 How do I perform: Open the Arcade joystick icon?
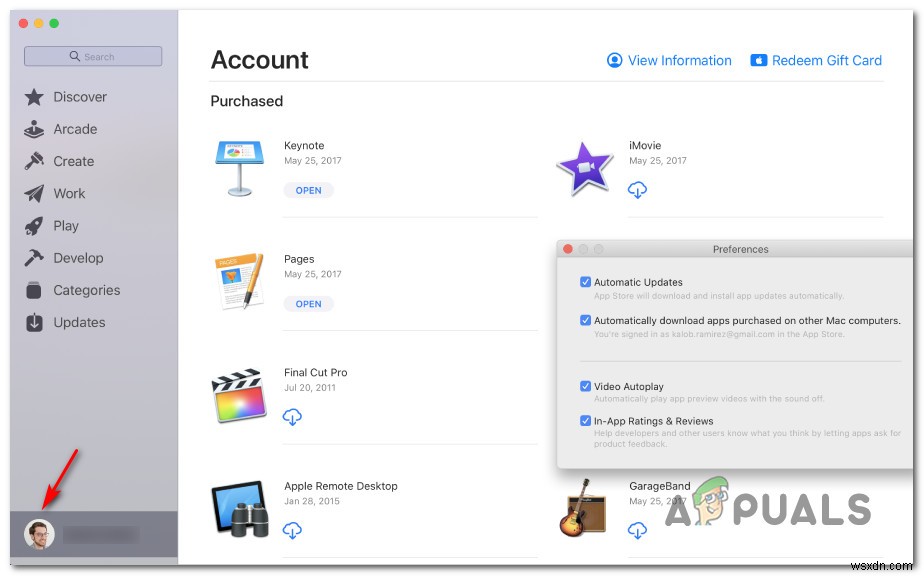34,129
